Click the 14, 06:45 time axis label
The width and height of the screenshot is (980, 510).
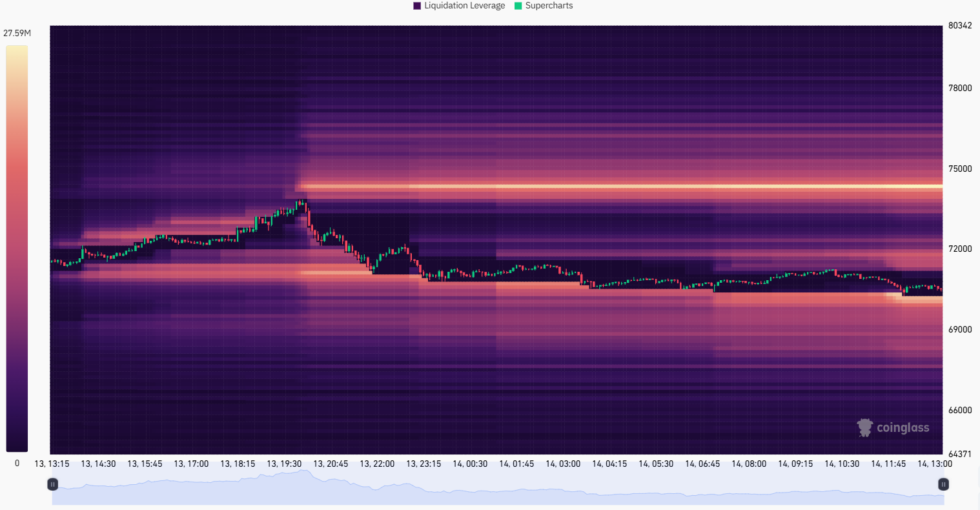[x=702, y=464]
